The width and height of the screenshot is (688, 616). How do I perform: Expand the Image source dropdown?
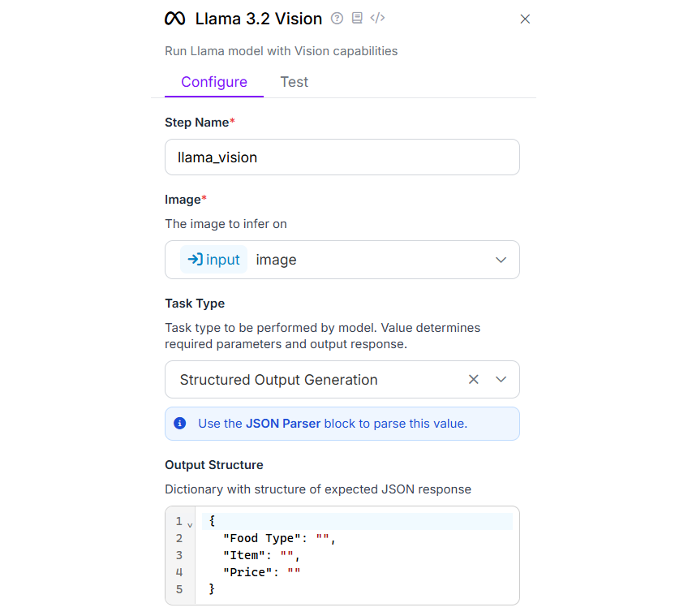point(501,259)
